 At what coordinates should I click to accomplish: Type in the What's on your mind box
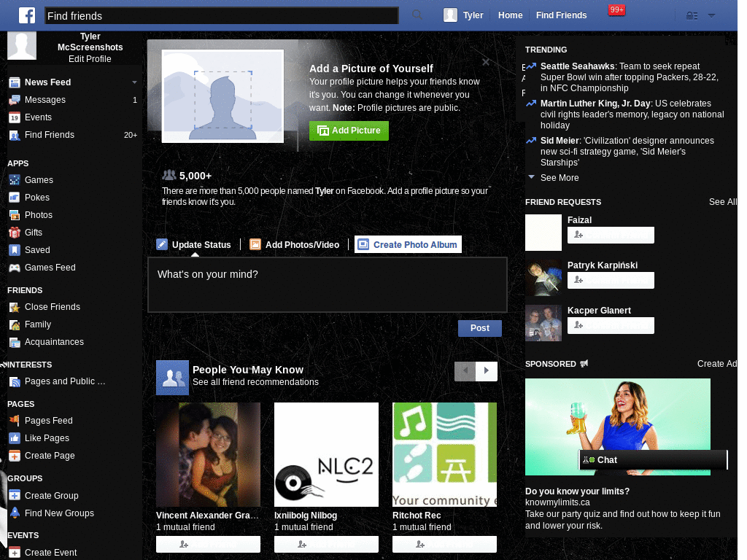pos(327,284)
